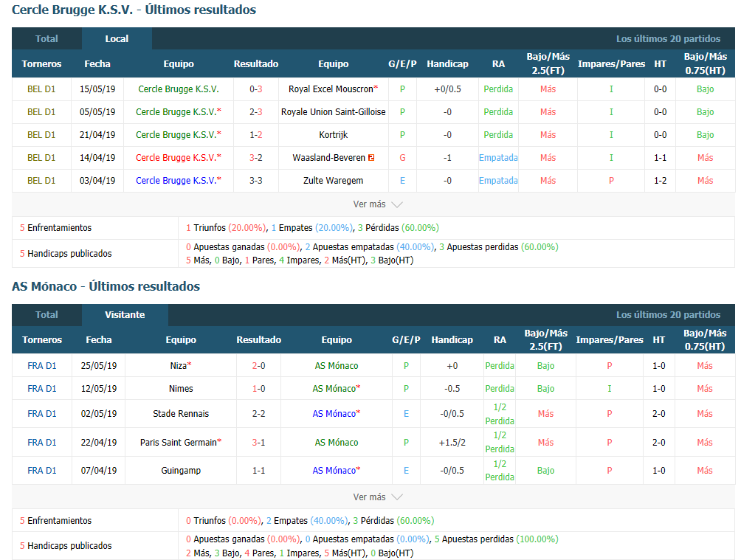Select Local tab in Cercle Brugge table
This screenshot has height=560, width=741.
pyautogui.click(x=117, y=39)
